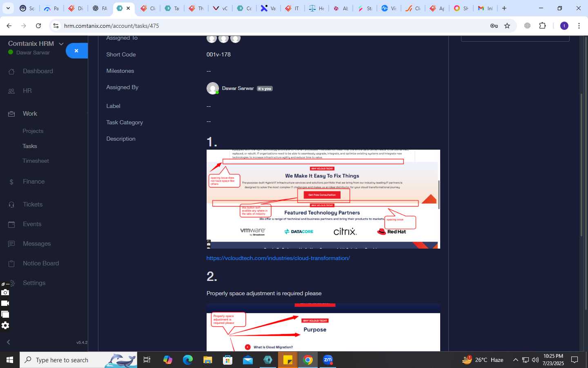Click the HR people icon
The height and width of the screenshot is (368, 588).
pyautogui.click(x=11, y=91)
